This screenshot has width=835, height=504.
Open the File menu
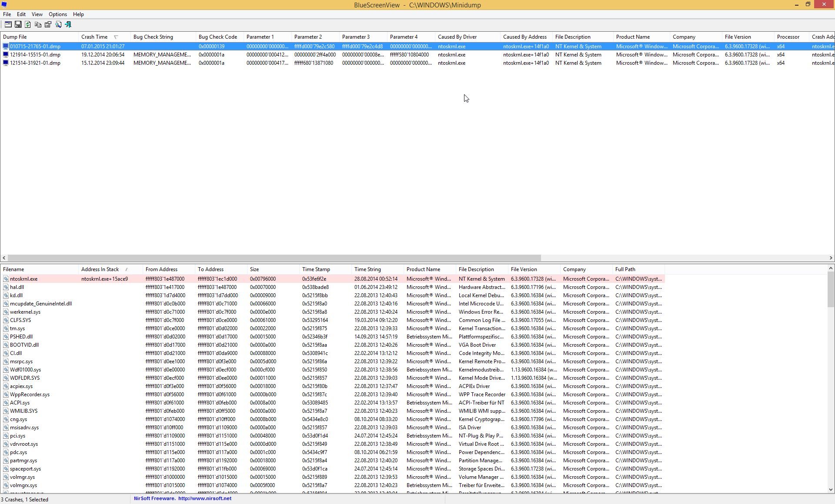coord(7,14)
